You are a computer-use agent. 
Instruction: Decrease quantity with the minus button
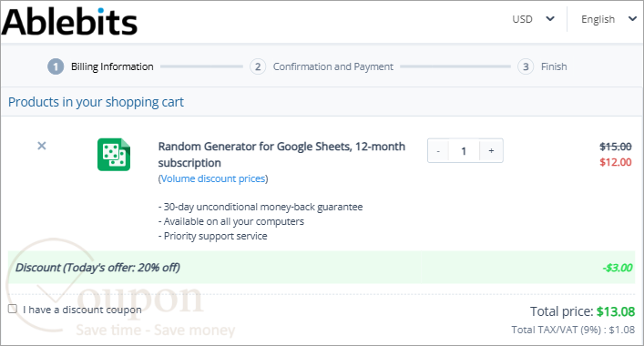click(x=438, y=151)
